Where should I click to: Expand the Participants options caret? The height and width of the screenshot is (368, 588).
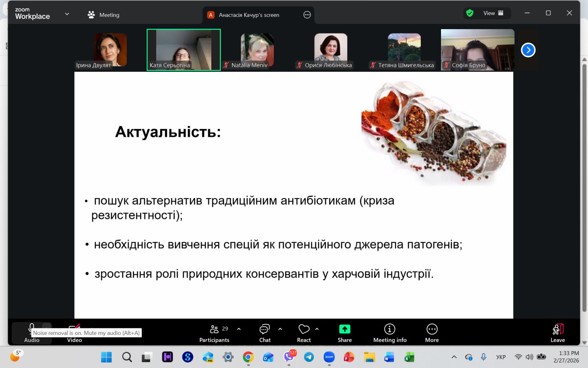pyautogui.click(x=239, y=329)
